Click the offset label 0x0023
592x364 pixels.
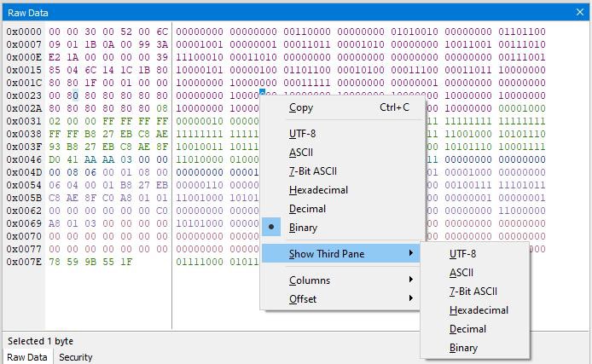click(x=24, y=95)
